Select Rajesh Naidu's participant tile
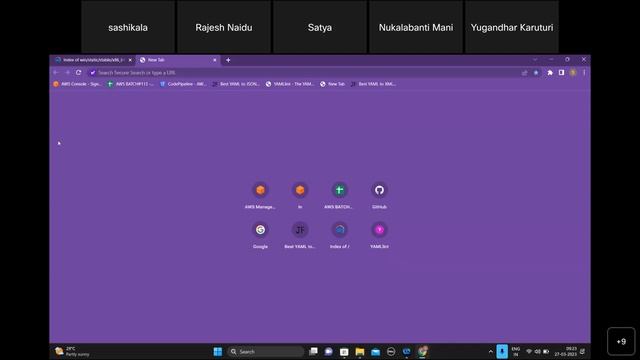The height and width of the screenshot is (360, 640). tap(224, 27)
